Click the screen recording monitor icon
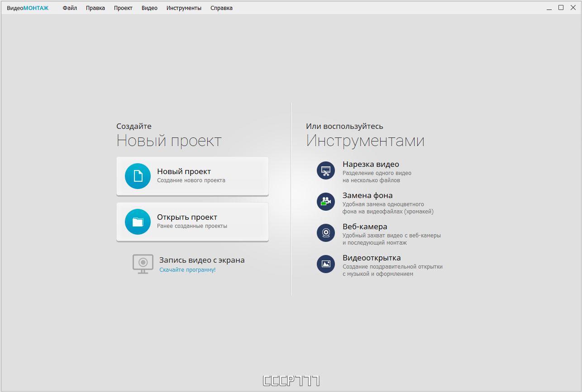This screenshot has height=392, width=582. tap(143, 264)
